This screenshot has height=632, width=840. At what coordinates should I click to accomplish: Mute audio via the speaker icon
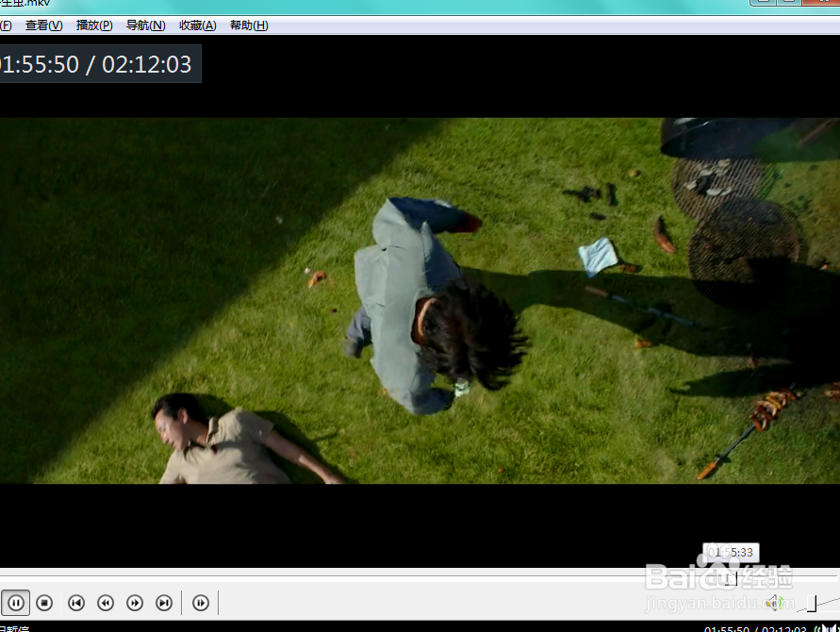point(773,603)
